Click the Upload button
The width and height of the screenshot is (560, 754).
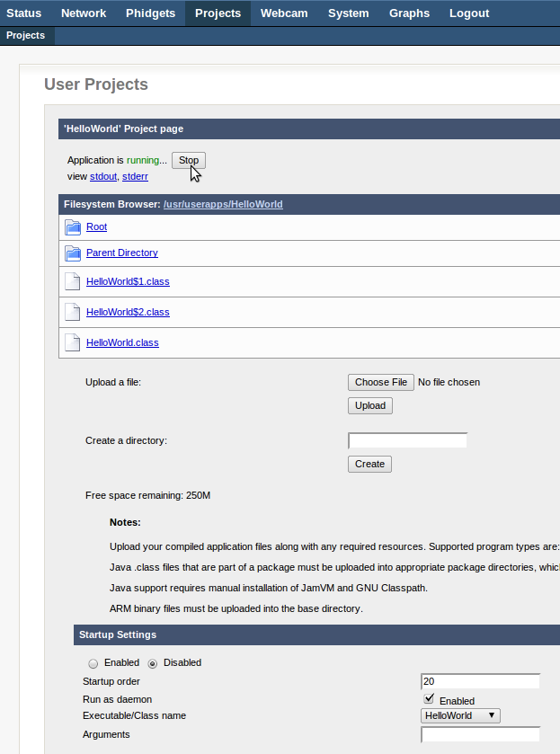tap(369, 406)
